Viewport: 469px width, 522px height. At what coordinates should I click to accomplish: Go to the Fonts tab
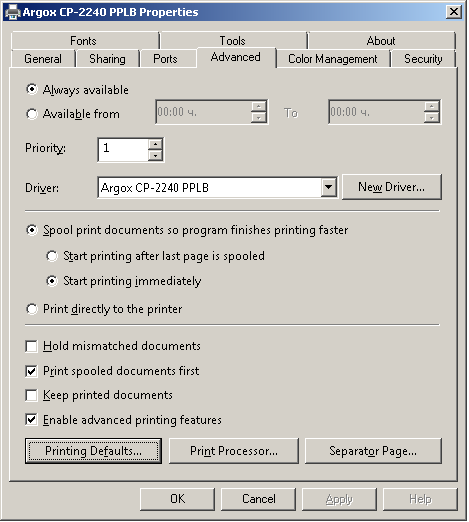pos(83,41)
